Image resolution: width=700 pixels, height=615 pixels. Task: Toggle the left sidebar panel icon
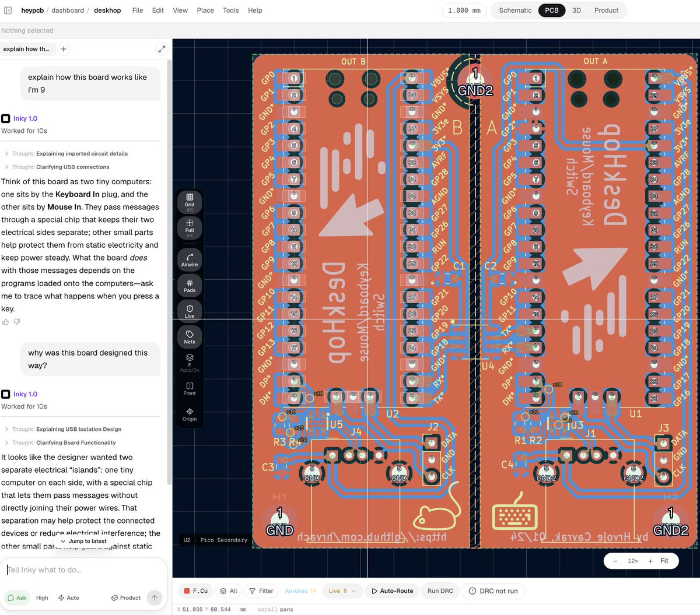pos(8,10)
